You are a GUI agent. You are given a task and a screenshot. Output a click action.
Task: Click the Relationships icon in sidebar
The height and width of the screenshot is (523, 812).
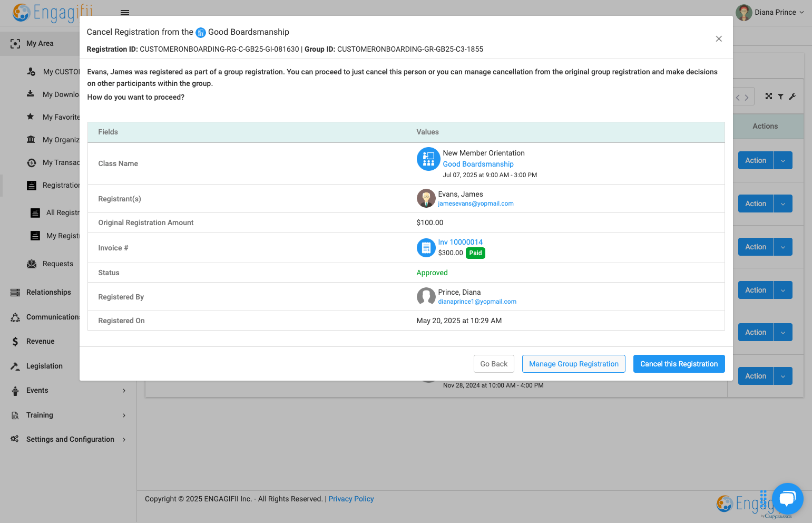pyautogui.click(x=15, y=293)
